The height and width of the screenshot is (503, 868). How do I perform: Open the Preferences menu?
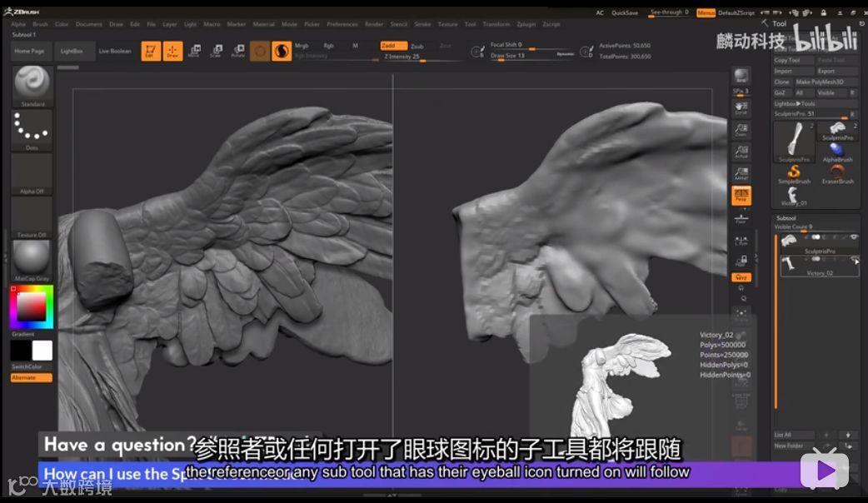point(342,24)
